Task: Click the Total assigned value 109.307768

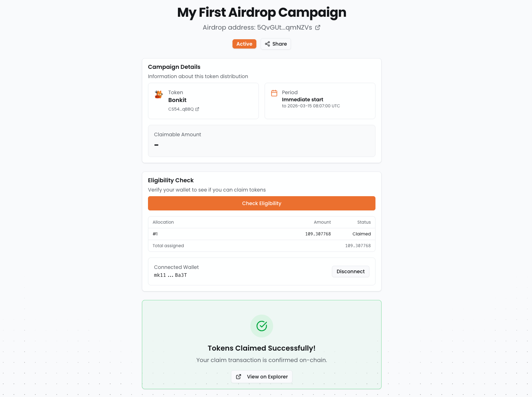Action: pos(358,246)
